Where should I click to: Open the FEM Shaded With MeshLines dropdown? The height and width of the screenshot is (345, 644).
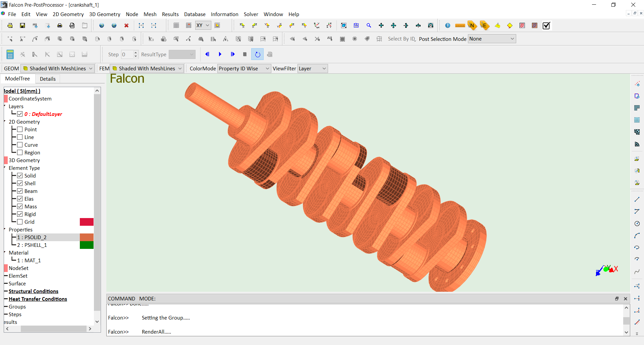point(147,68)
